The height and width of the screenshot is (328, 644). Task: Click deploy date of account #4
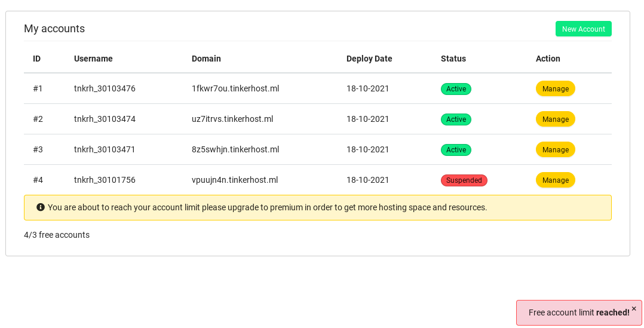point(367,180)
